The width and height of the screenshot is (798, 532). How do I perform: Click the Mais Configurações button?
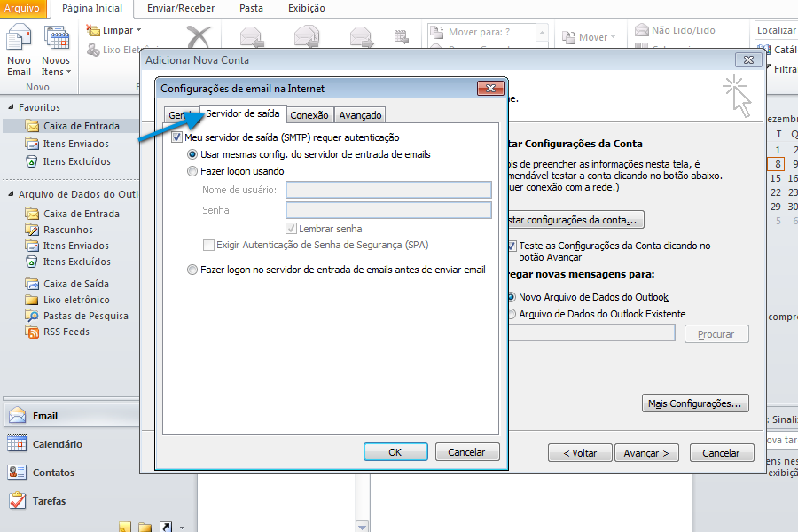695,403
